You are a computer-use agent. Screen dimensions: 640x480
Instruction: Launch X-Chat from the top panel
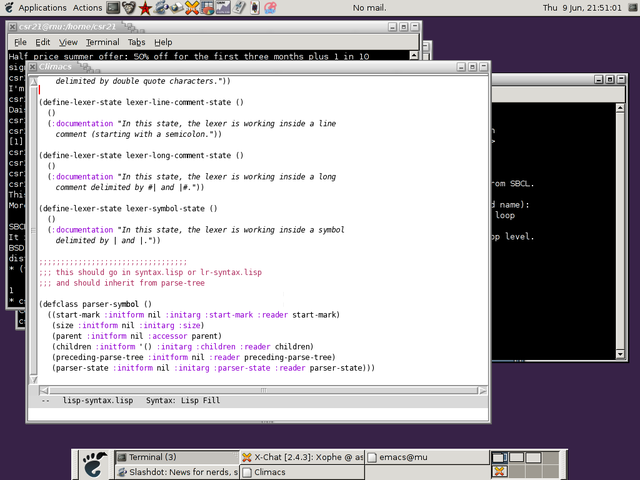[192, 7]
